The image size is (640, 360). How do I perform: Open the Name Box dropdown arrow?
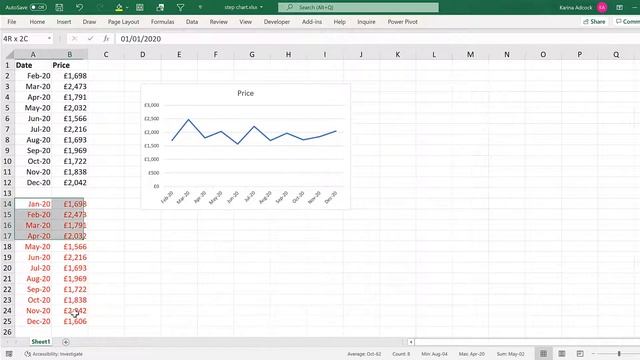click(49, 39)
